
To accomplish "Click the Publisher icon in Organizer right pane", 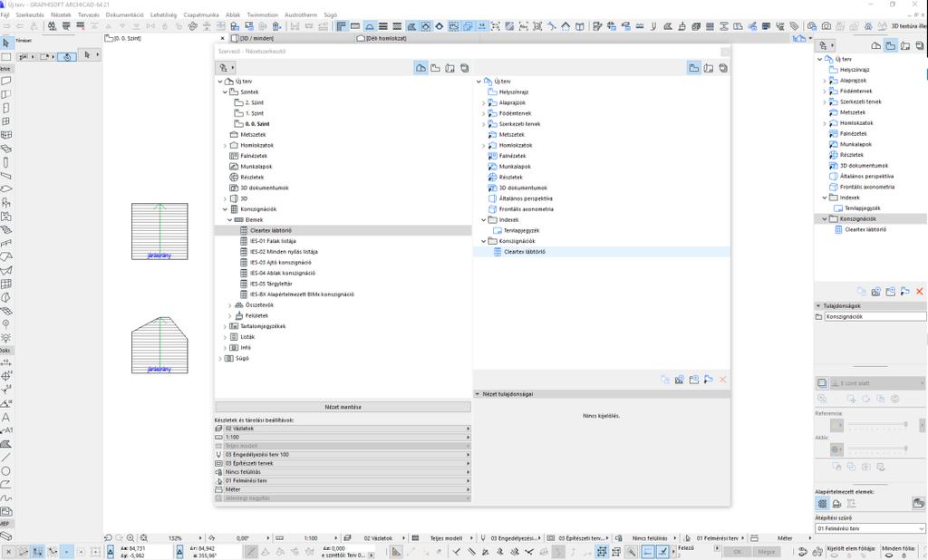I will (x=722, y=68).
